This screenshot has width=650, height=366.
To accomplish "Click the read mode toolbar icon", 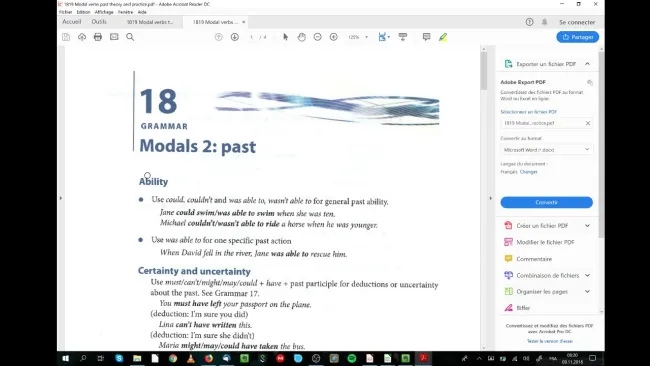I will (403, 37).
